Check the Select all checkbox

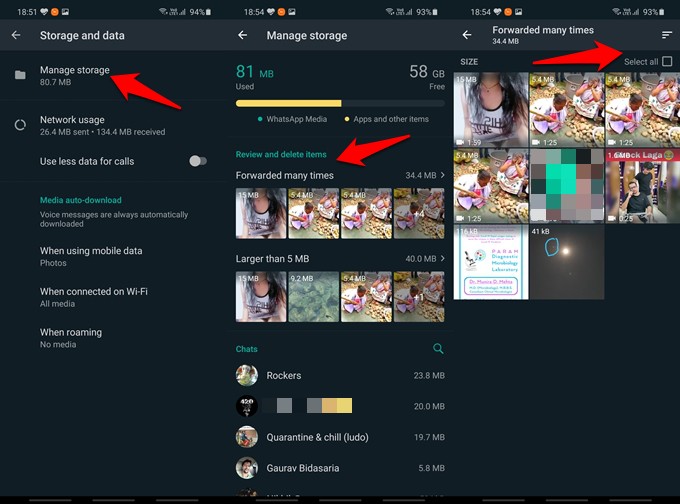(x=667, y=62)
